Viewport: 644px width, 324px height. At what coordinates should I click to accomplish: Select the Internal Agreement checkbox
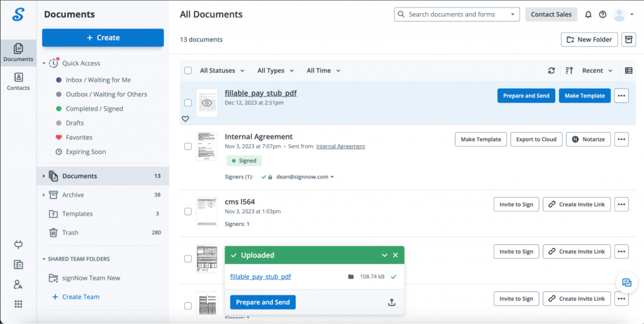coord(188,146)
